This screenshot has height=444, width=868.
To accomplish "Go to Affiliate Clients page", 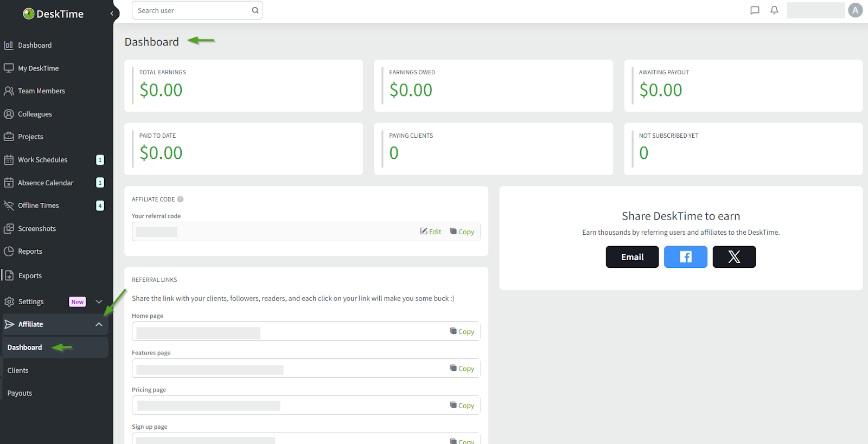I will [x=18, y=371].
